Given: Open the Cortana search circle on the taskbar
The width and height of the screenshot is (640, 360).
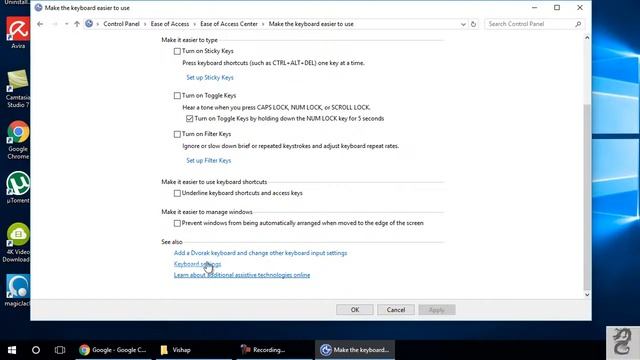Looking at the screenshot, I should tap(36, 350).
